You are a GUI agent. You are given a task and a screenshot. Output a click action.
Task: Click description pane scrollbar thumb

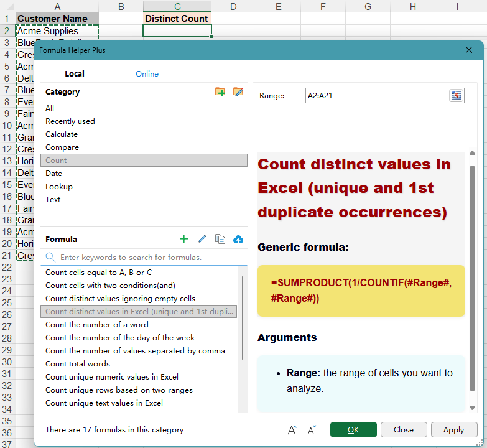[x=472, y=278]
